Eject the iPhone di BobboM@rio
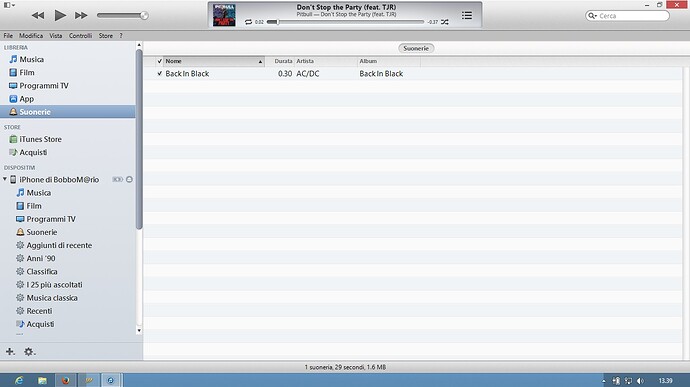690x387 pixels. [129, 179]
